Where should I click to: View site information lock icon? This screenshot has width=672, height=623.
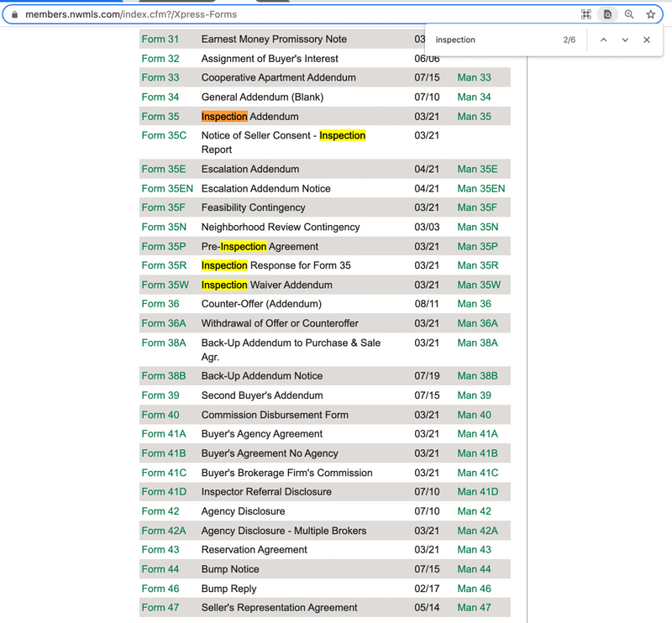click(x=13, y=14)
